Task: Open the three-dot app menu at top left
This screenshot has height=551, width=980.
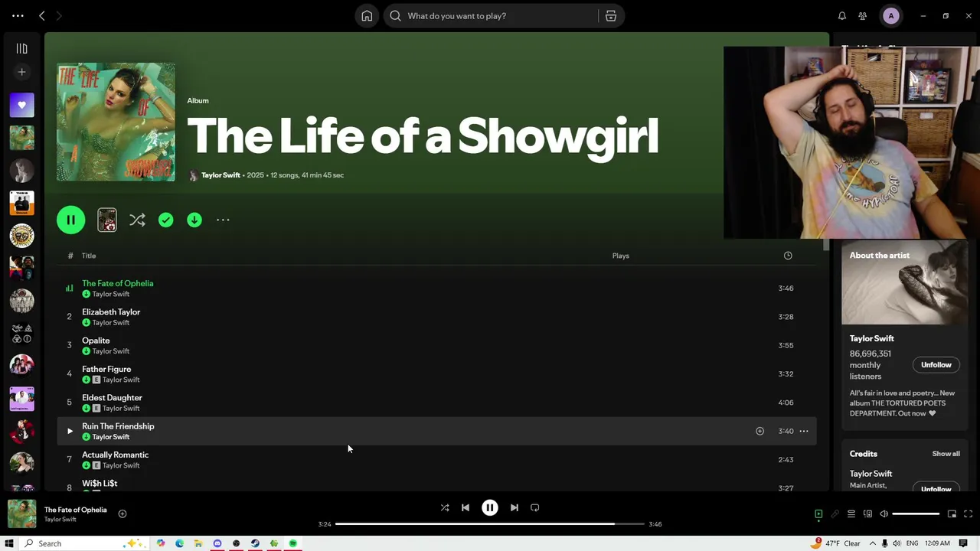Action: [x=18, y=16]
